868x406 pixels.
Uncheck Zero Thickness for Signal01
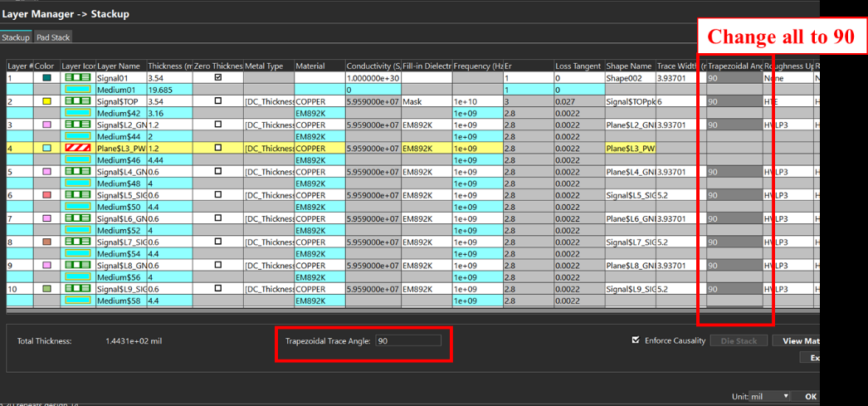218,78
